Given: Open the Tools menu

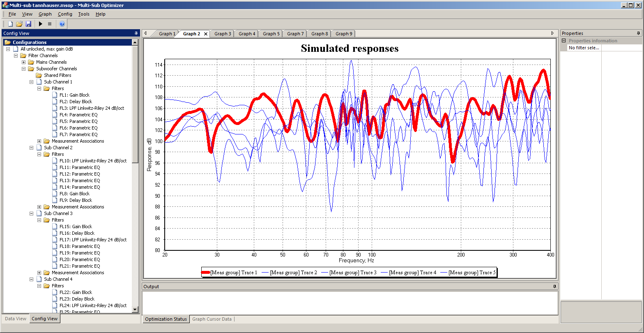Looking at the screenshot, I should tap(84, 14).
